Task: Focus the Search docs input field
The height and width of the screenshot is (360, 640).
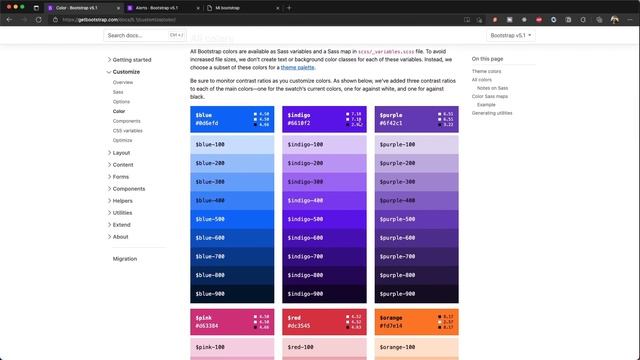Action: (x=144, y=36)
